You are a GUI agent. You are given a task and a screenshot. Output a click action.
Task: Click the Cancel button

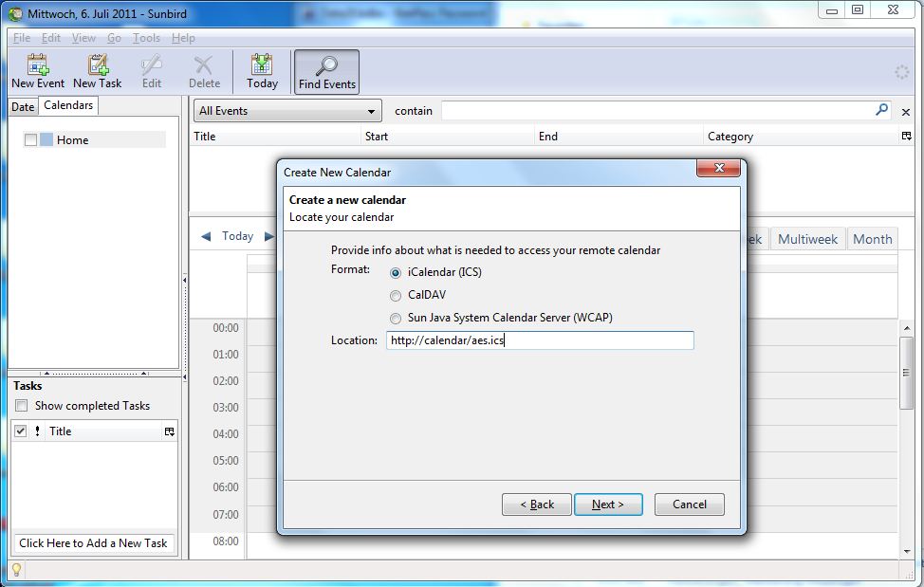(690, 504)
